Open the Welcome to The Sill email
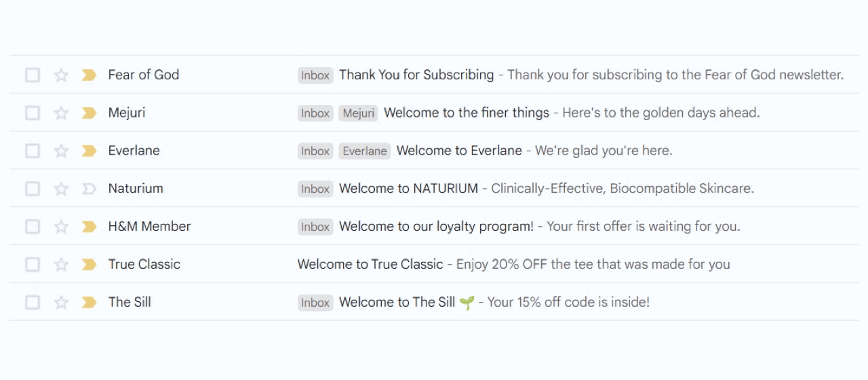The height and width of the screenshot is (380, 868). click(x=397, y=302)
